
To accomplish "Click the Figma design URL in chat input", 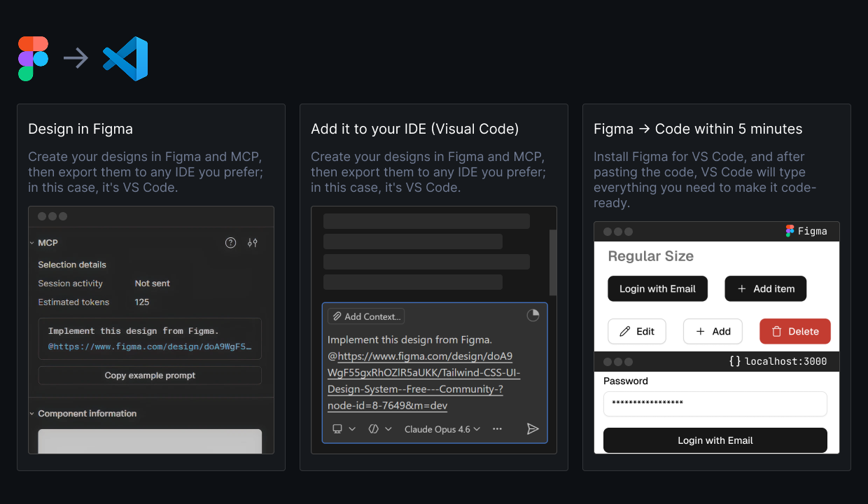I will (x=424, y=372).
